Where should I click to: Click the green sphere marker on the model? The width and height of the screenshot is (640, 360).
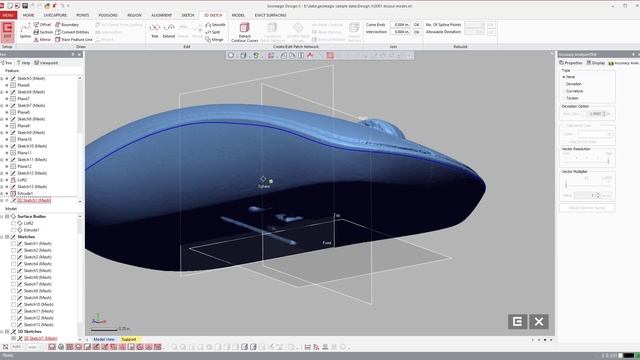click(271, 181)
